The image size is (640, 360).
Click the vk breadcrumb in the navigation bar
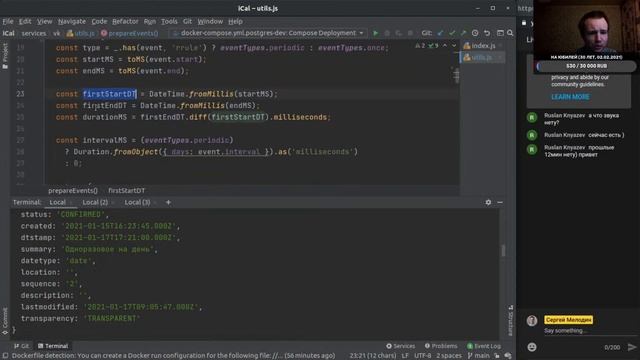[x=56, y=33]
